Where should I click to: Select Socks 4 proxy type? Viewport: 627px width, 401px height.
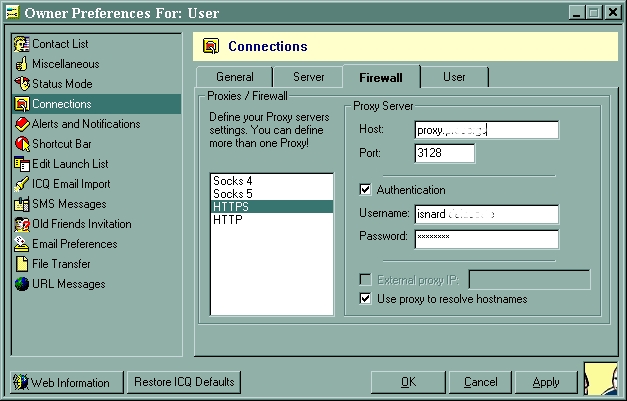[272, 181]
